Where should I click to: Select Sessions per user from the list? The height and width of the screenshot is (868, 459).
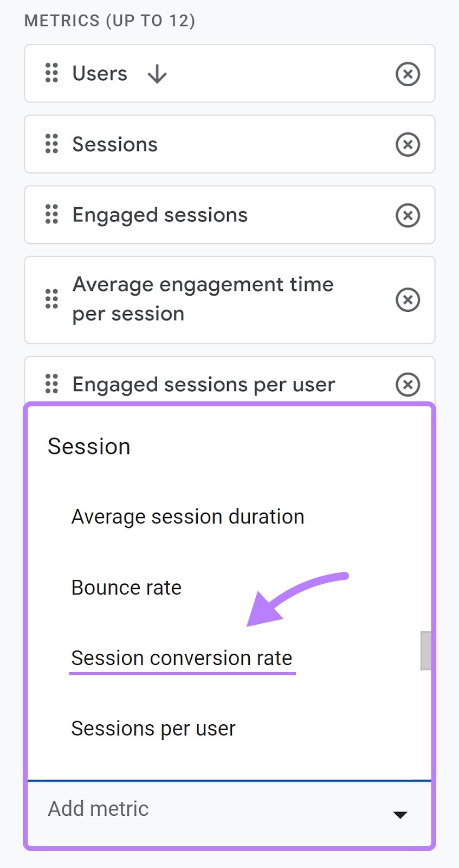[x=153, y=728]
